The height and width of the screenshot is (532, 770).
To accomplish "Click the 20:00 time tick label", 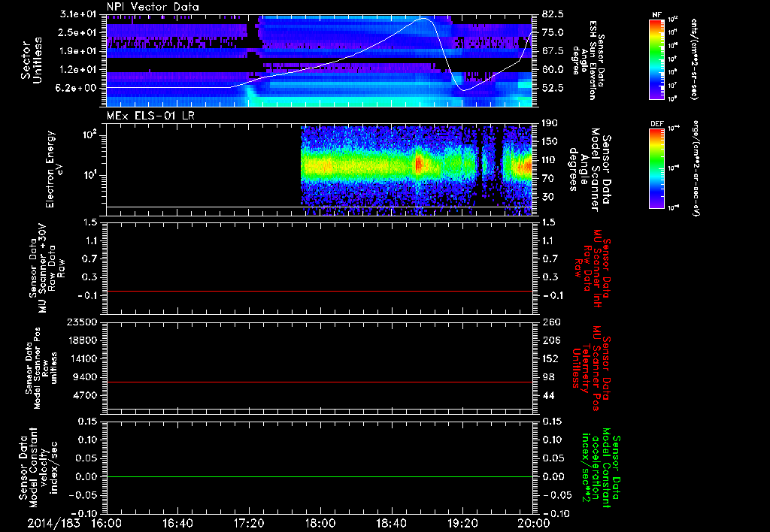I will point(534,523).
